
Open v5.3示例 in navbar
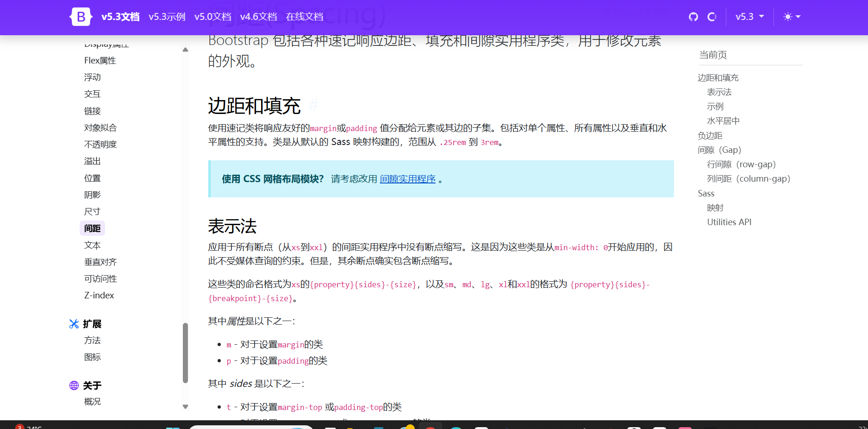(167, 17)
